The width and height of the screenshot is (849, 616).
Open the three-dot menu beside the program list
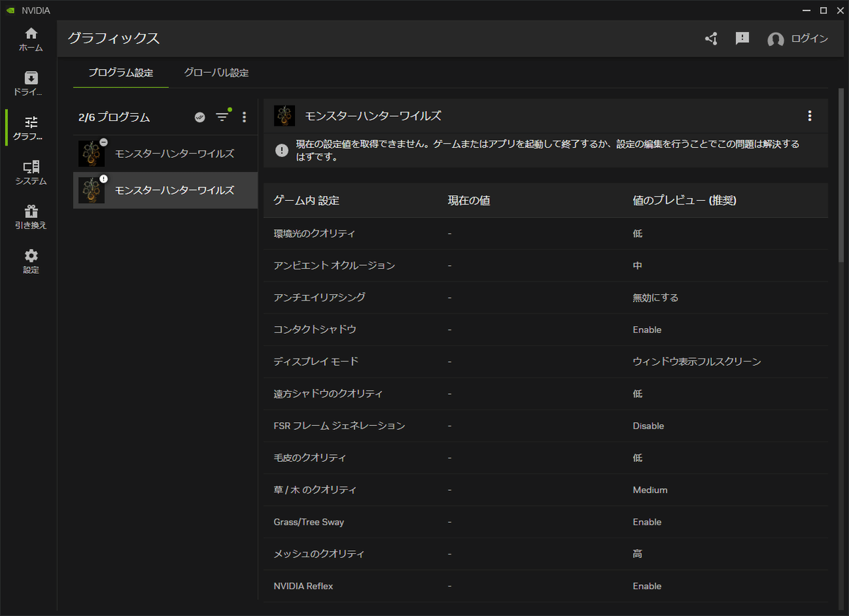[244, 117]
